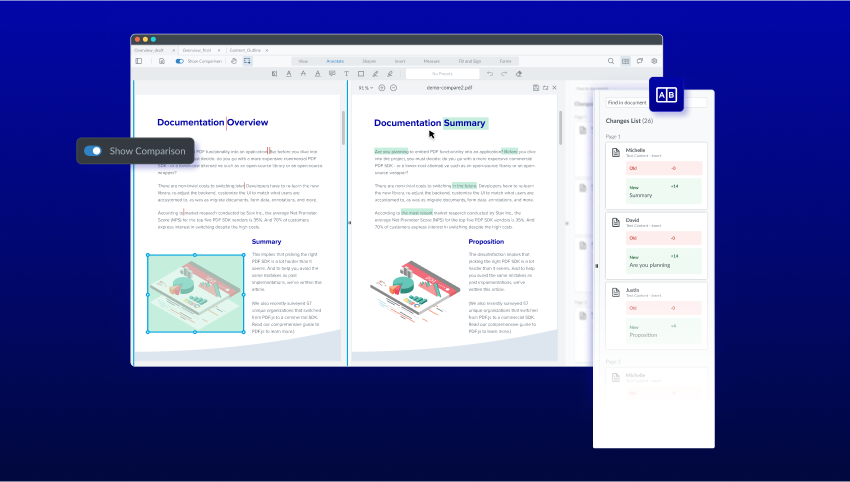Click the large AB comparison icon

(666, 95)
